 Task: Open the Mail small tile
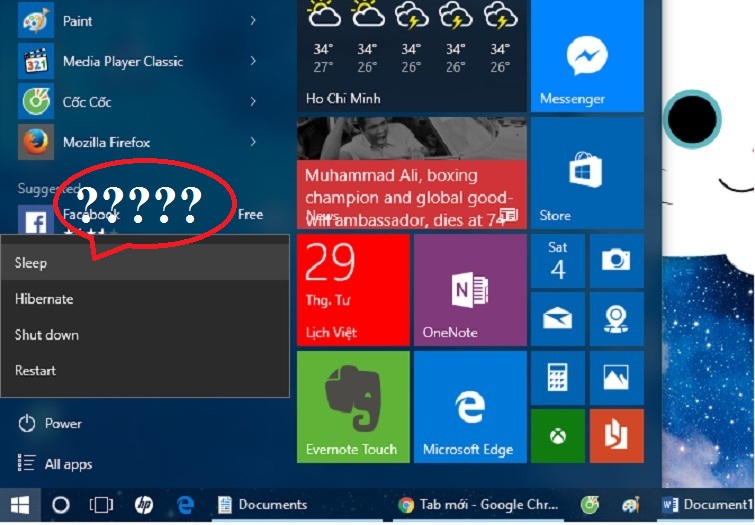pos(557,319)
